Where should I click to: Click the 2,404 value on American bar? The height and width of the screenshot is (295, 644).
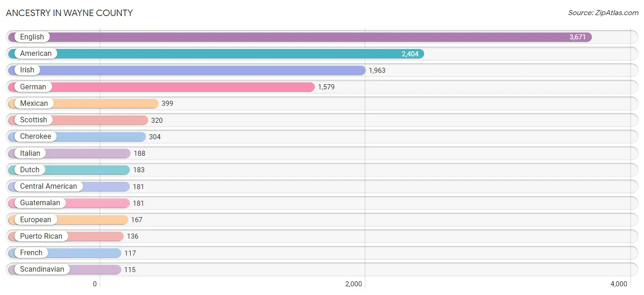pos(410,54)
